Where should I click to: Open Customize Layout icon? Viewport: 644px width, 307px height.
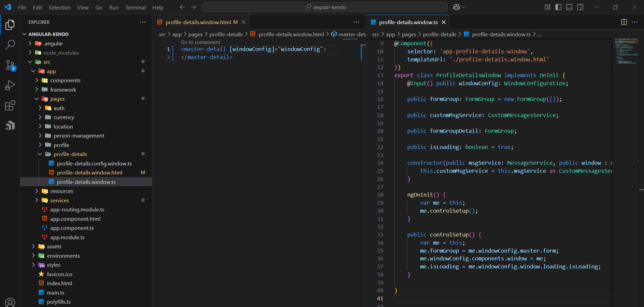click(548, 7)
